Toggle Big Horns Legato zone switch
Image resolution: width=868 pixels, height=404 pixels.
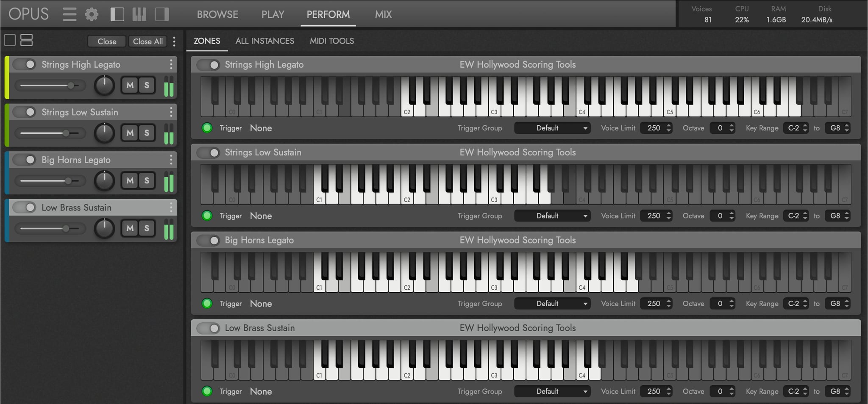pos(208,241)
